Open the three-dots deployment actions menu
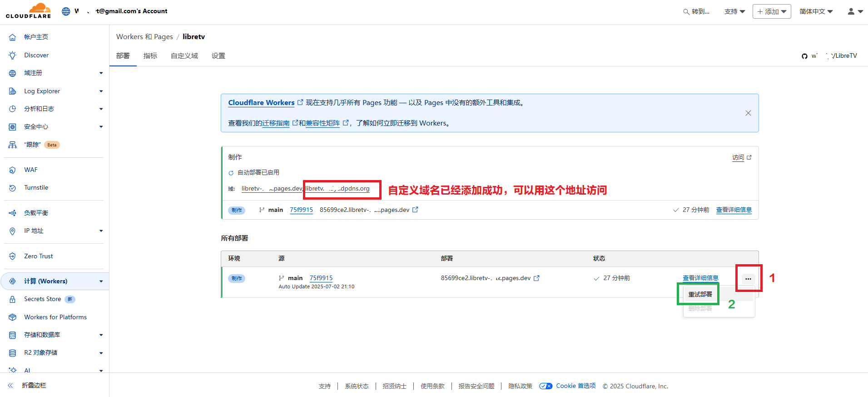Screen dimensions: 868x397 tap(748, 279)
